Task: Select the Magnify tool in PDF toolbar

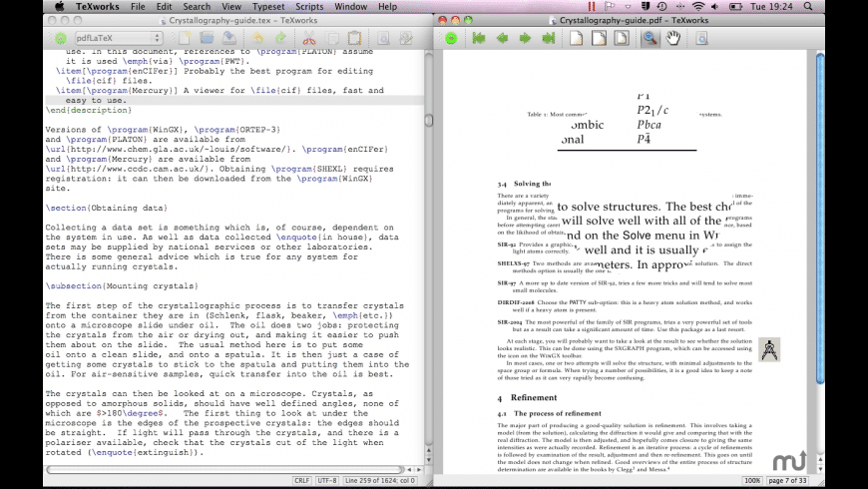Action: tap(651, 38)
